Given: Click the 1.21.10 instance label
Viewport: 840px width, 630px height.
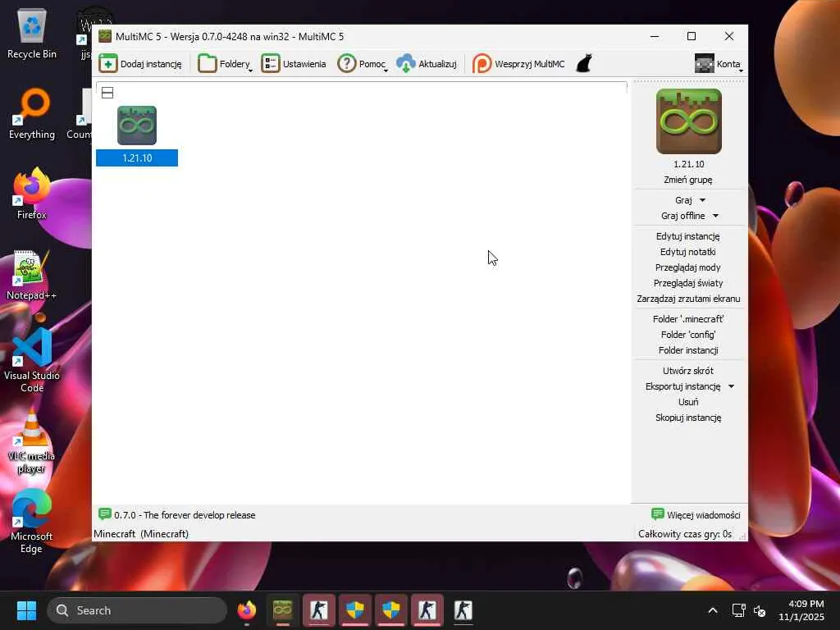Looking at the screenshot, I should (x=137, y=158).
